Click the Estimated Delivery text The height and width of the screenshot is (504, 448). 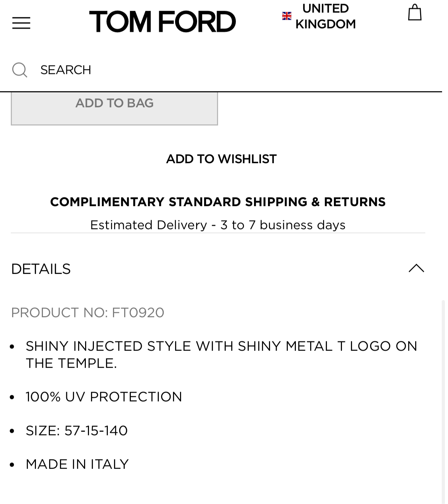218,225
